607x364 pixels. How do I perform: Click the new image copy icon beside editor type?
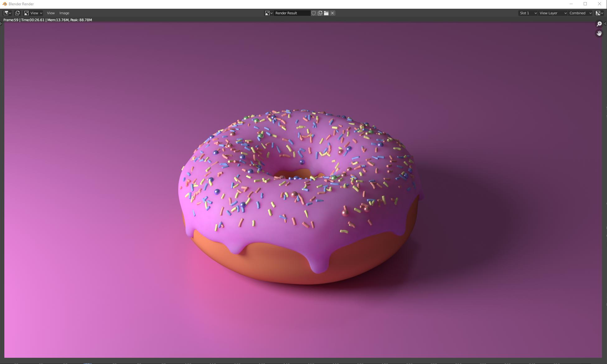17,13
